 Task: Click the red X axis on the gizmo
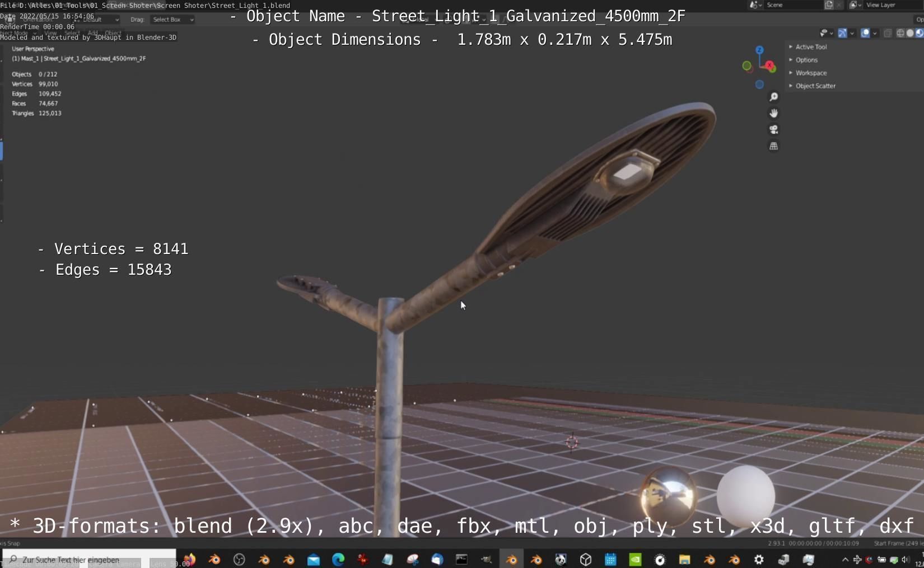click(770, 66)
